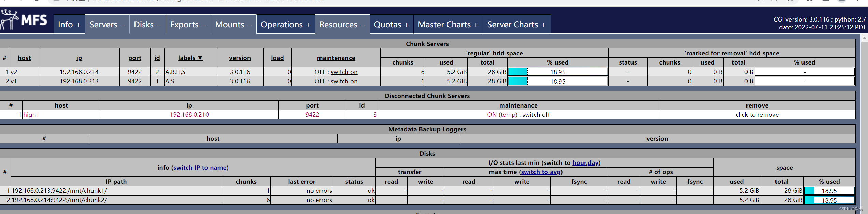Image resolution: width=868 pixels, height=214 pixels.
Task: Sort disks by transfer read
Action: pos(392,182)
